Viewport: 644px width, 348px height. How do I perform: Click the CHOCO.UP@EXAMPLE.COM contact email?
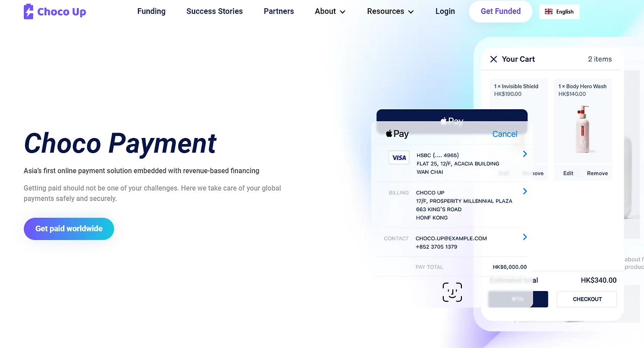451,238
